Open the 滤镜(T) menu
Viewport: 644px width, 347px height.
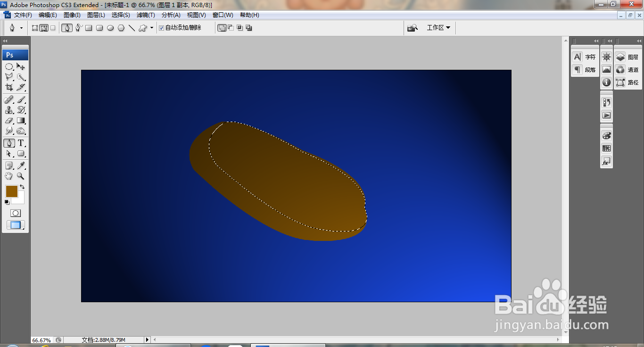coord(146,15)
